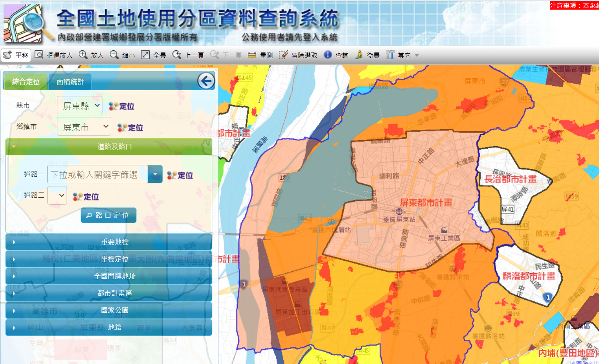Screen dimensions: 599x364
Task: Show full extent with 全景
Action: [x=154, y=55]
